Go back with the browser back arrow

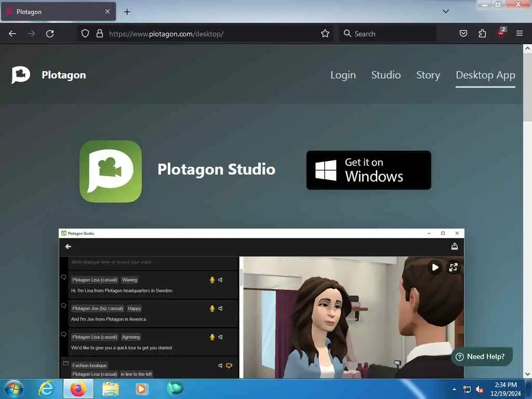[x=12, y=34]
